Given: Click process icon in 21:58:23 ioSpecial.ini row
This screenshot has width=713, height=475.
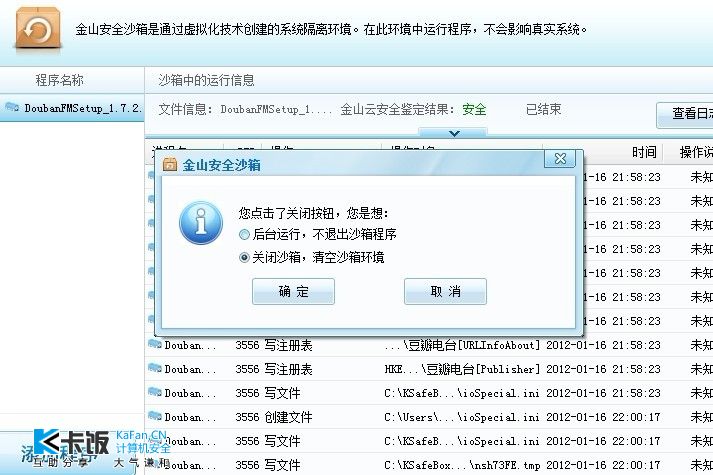Looking at the screenshot, I should click(155, 392).
